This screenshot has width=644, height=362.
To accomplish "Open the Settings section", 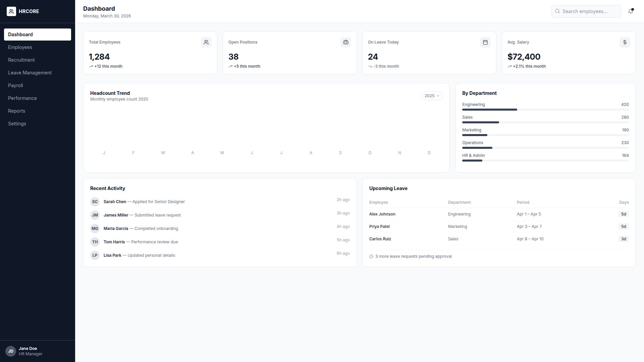I will [38, 124].
